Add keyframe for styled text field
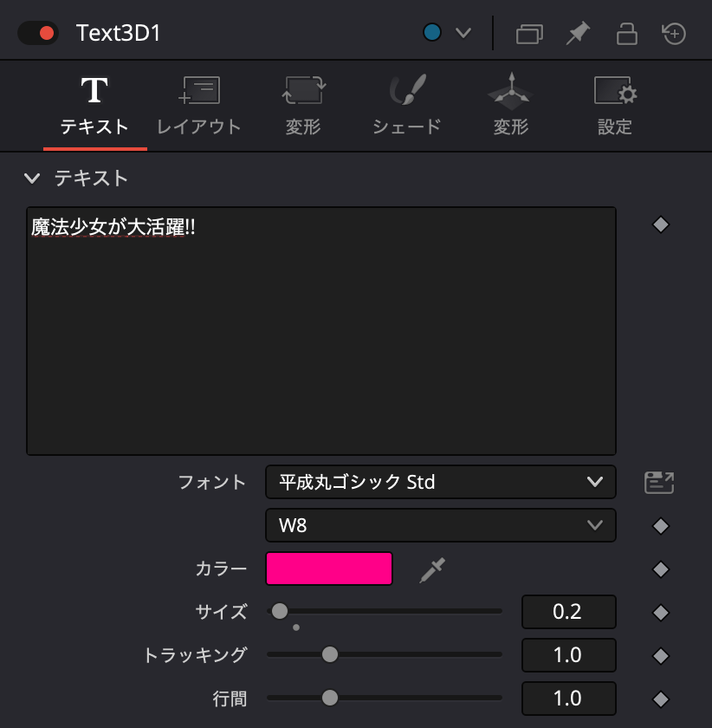The height and width of the screenshot is (728, 712). pos(661,224)
